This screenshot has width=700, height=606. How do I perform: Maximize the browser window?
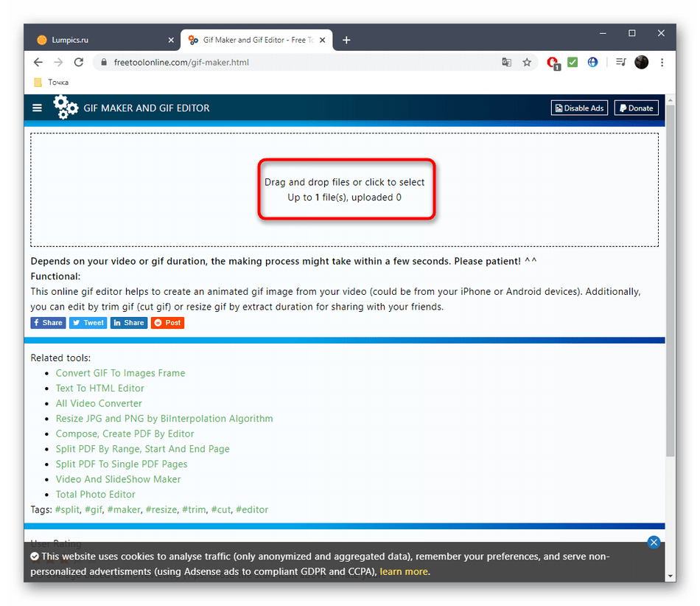(x=631, y=33)
